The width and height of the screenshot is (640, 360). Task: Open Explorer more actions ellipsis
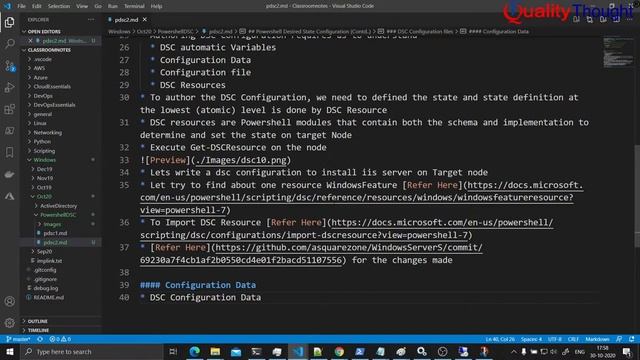(x=91, y=20)
